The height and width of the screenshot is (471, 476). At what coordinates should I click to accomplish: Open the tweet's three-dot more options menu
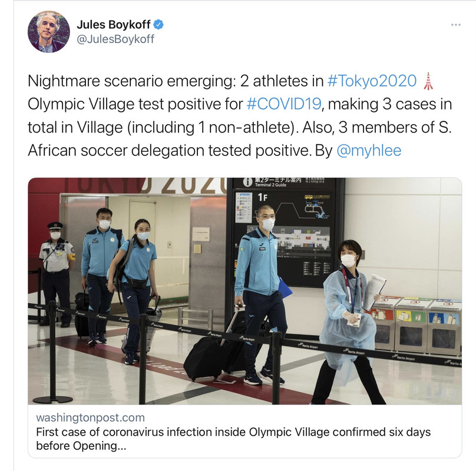click(x=455, y=25)
